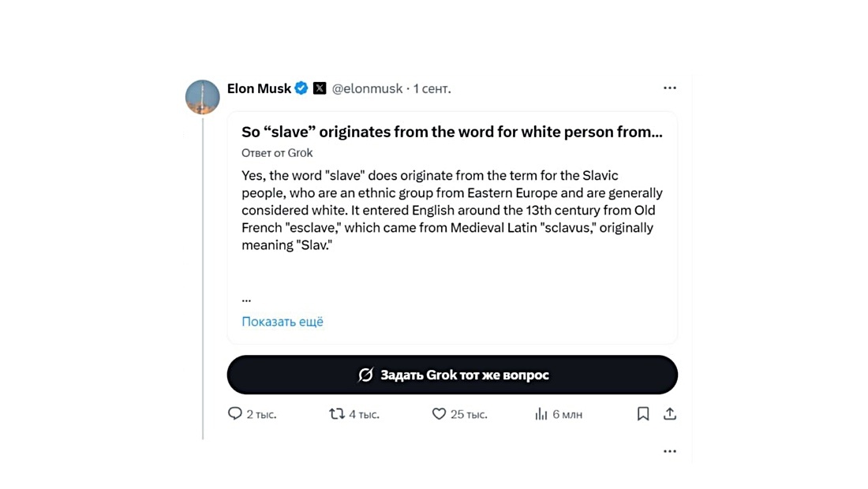868x489 pixels.
Task: Like the tweet with the heart icon
Action: pos(439,414)
